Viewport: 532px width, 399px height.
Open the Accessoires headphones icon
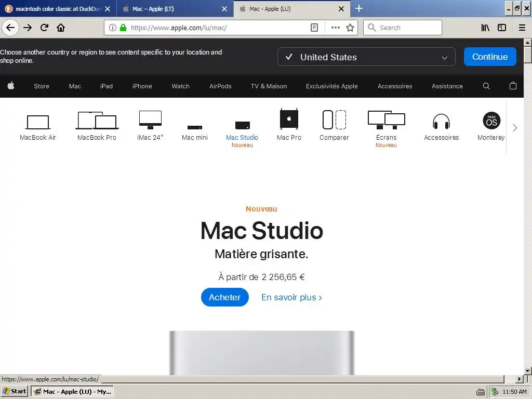click(x=442, y=122)
